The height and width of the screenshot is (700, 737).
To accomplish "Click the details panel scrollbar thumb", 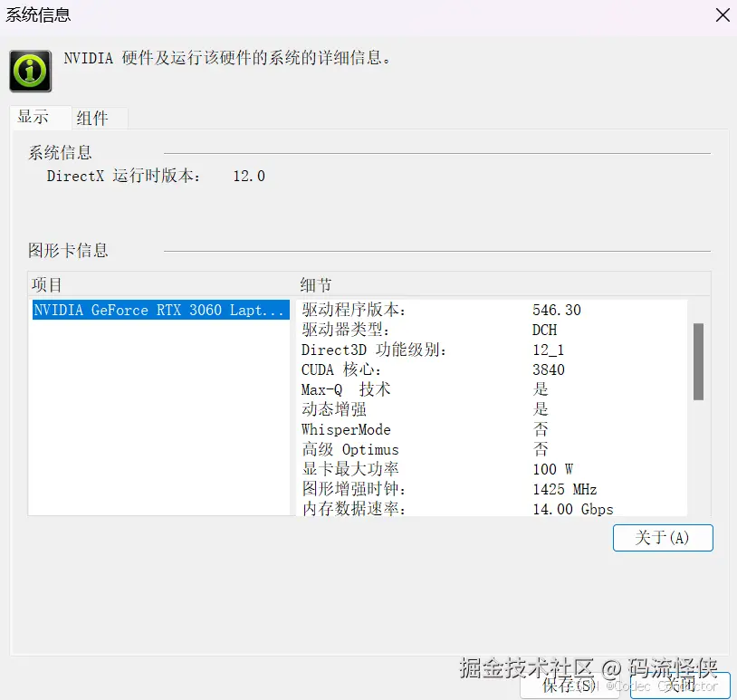I will [698, 360].
